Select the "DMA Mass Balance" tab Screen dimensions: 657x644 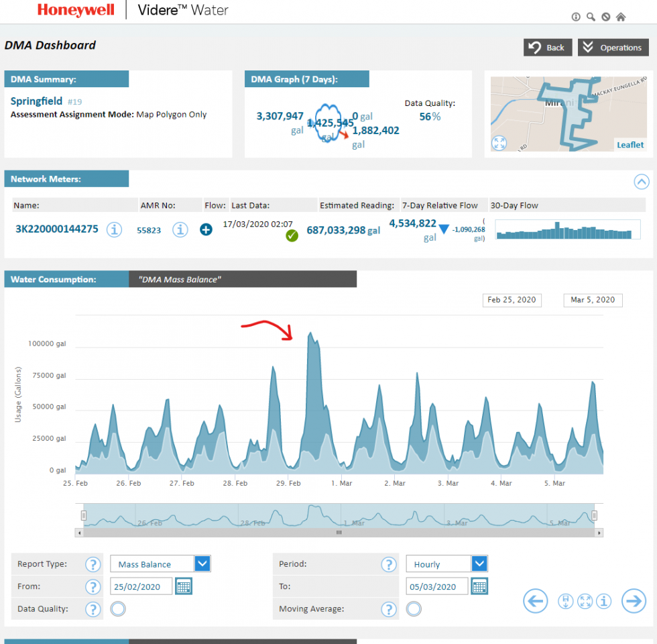coord(243,279)
